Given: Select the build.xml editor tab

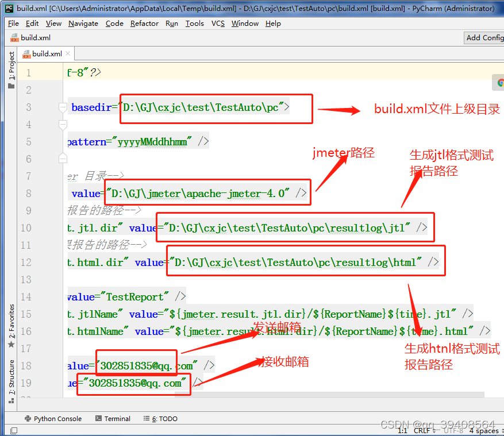Looking at the screenshot, I should [47, 53].
